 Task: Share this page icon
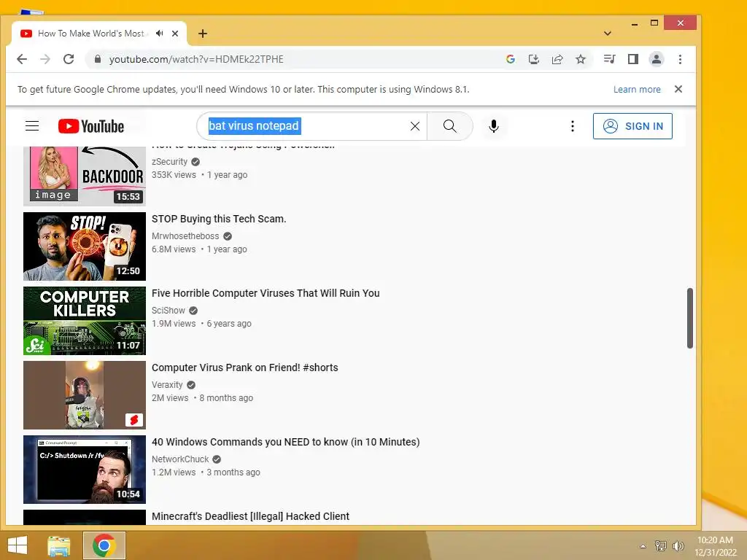pos(557,59)
